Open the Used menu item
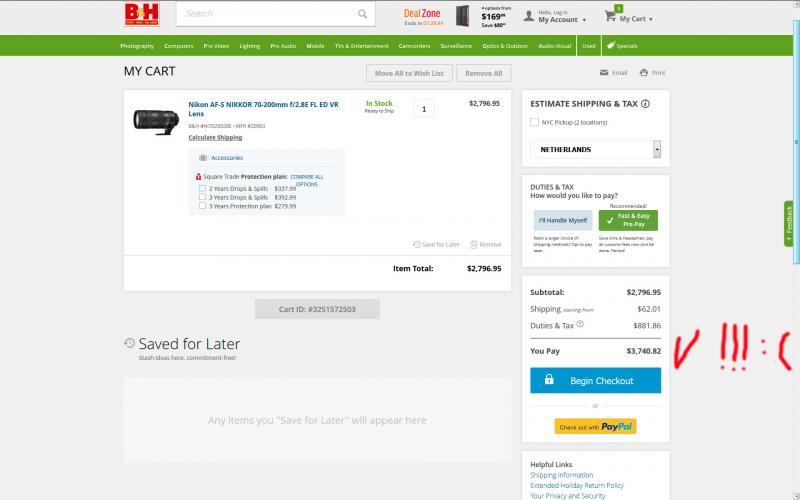 589,46
